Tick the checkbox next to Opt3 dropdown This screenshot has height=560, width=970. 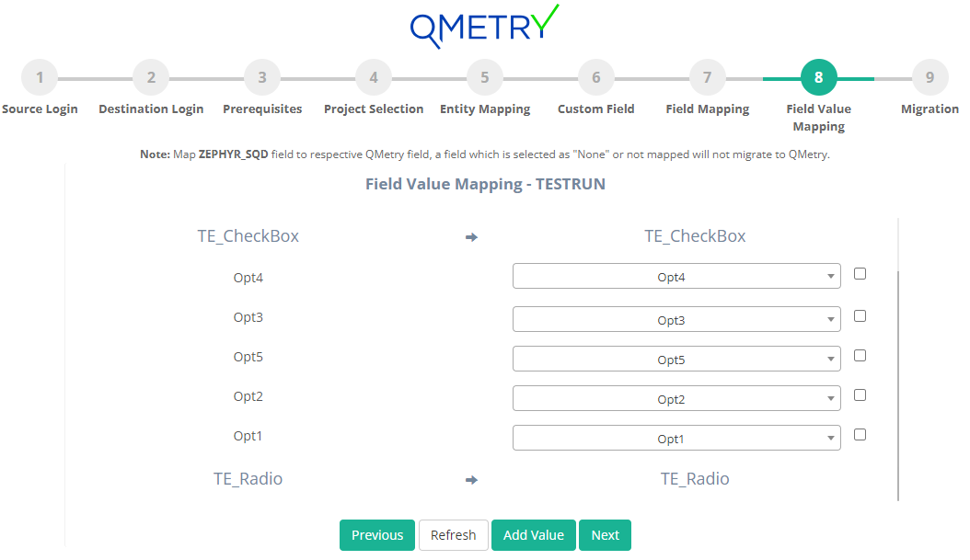point(860,315)
